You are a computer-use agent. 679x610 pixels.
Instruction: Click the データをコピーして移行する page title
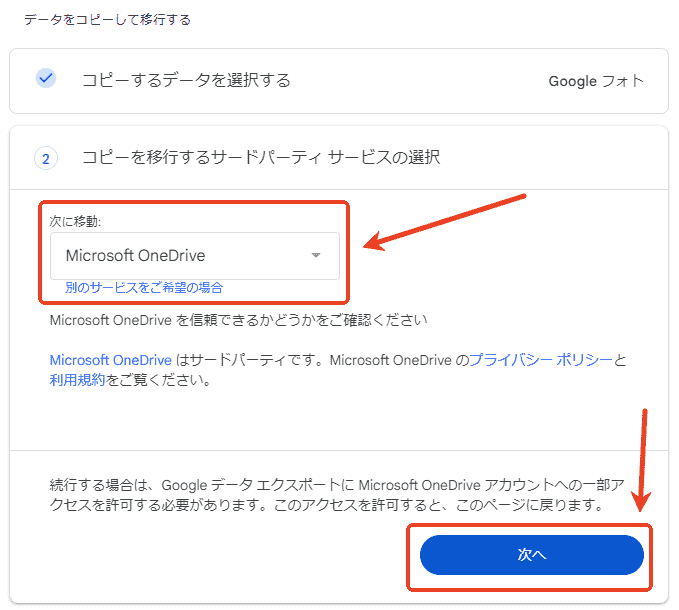coord(107,19)
